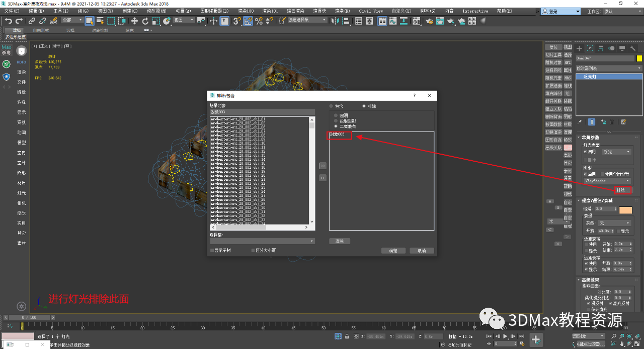
Task: Open the Modify panel wrench icon
Action: pos(632,48)
